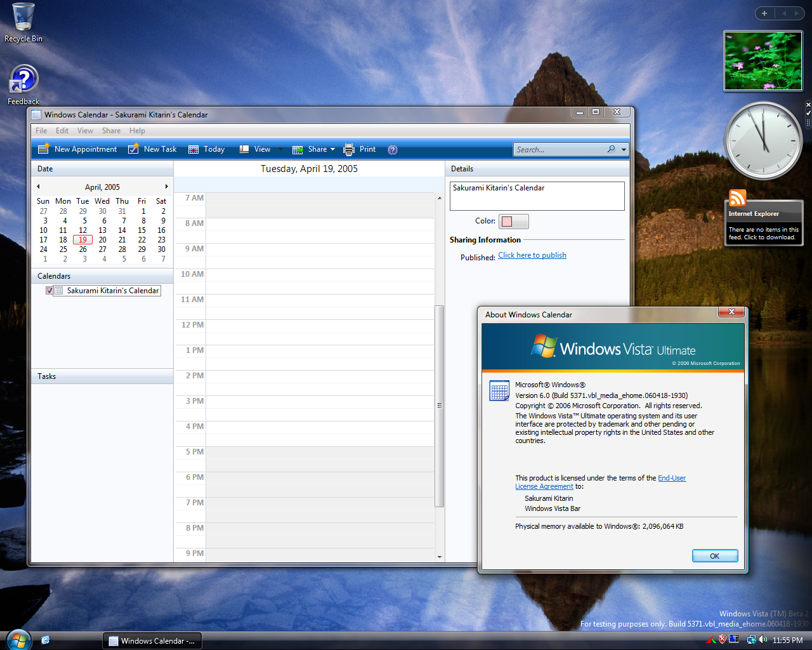This screenshot has width=812, height=650.
Task: Click sidebar next page arrow
Action: click(796, 13)
